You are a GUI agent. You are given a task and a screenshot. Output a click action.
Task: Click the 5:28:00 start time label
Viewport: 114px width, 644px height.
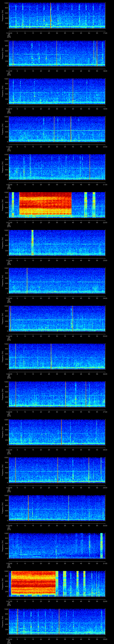[x=9, y=487]
